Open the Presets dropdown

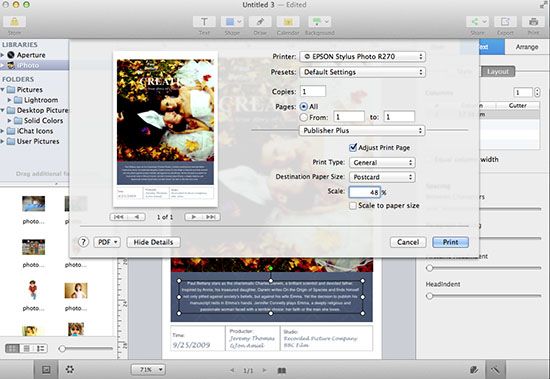pyautogui.click(x=363, y=72)
